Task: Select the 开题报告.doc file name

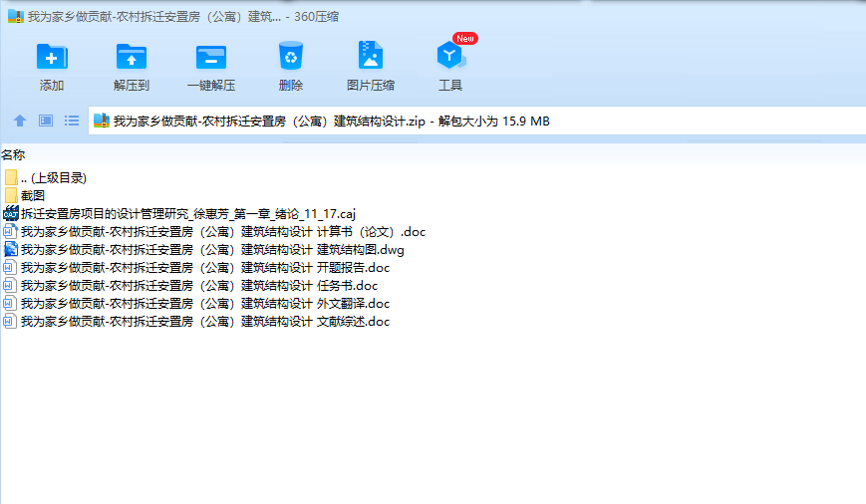Action: pos(205,268)
